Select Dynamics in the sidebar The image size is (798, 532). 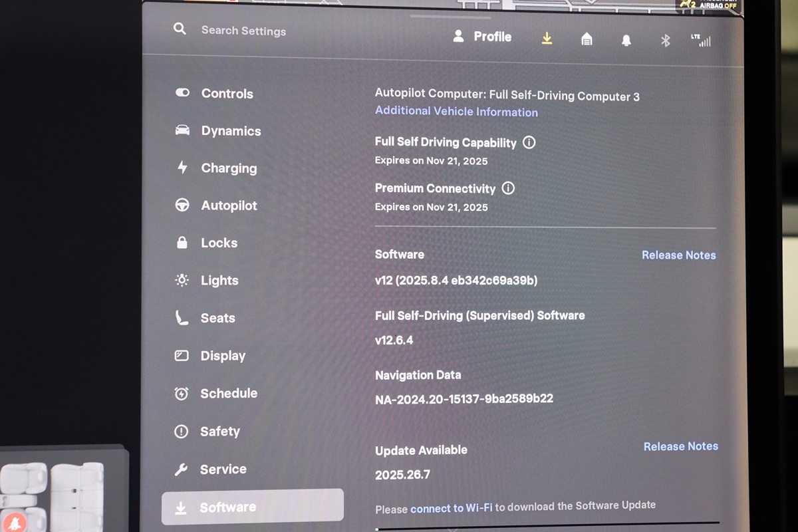click(x=231, y=131)
